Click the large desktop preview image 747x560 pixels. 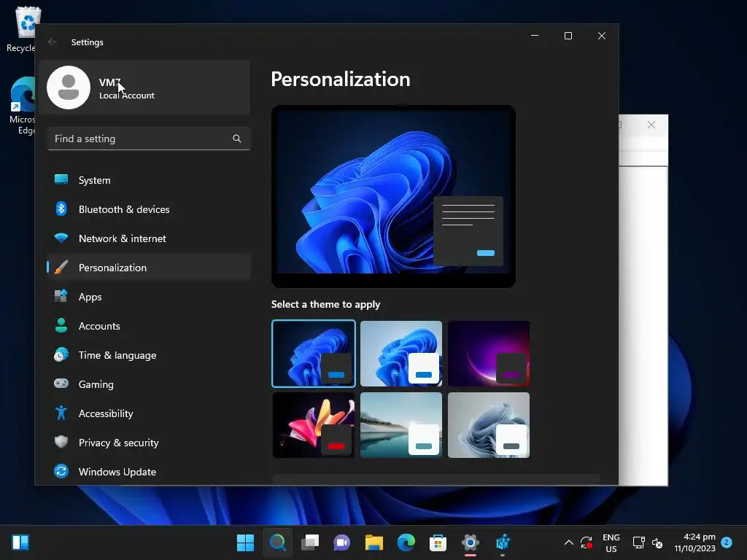pyautogui.click(x=393, y=196)
